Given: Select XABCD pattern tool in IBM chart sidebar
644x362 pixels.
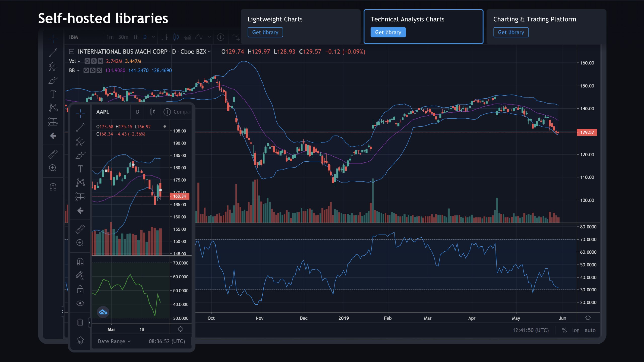Looking at the screenshot, I should point(53,108).
